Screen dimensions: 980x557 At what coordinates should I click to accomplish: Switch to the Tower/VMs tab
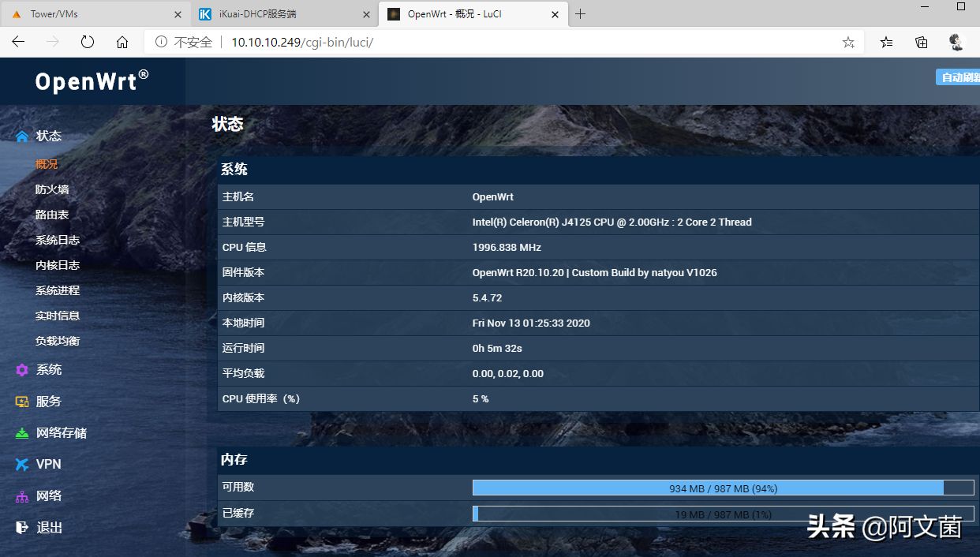point(95,14)
